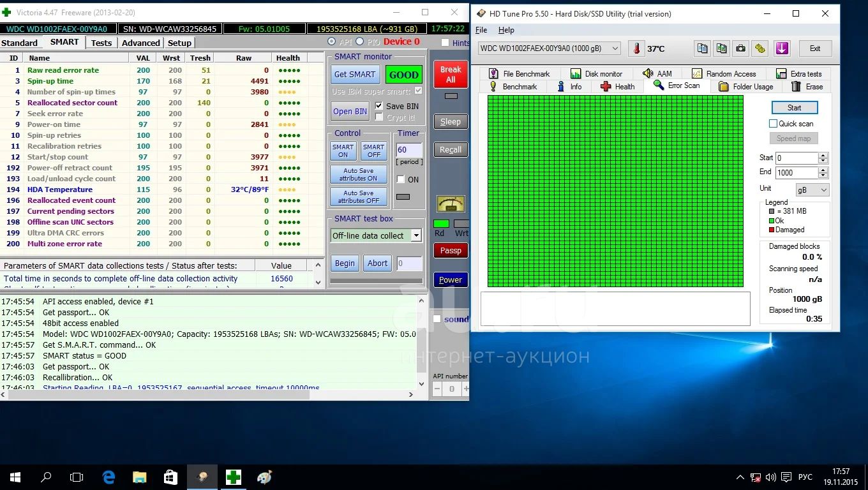
Task: Toggle the Save BIN checkbox
Action: pos(379,106)
